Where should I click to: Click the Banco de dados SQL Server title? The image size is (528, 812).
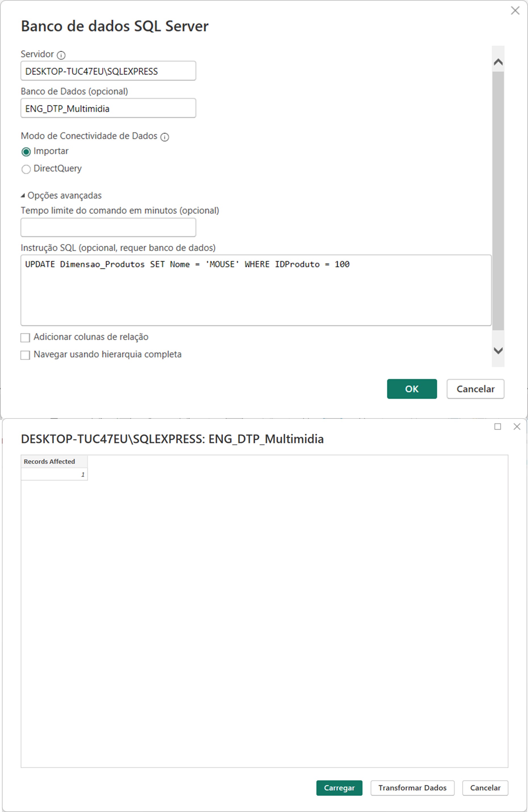(115, 26)
